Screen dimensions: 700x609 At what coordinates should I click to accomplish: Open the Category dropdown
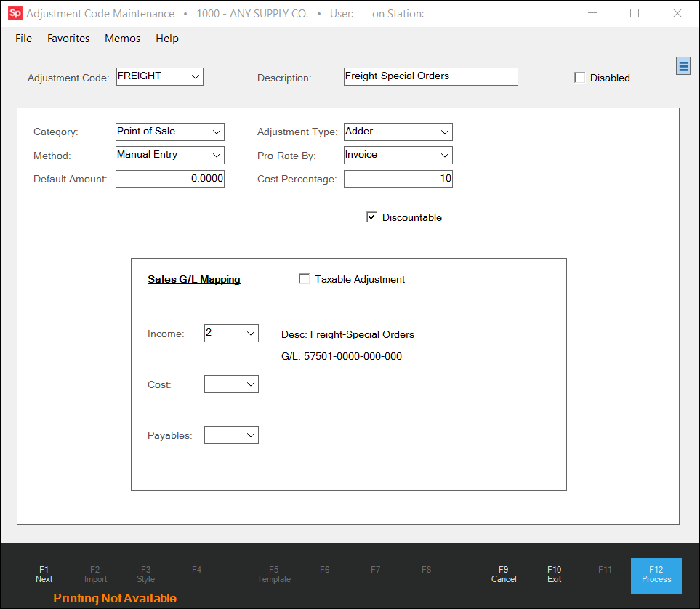point(217,132)
